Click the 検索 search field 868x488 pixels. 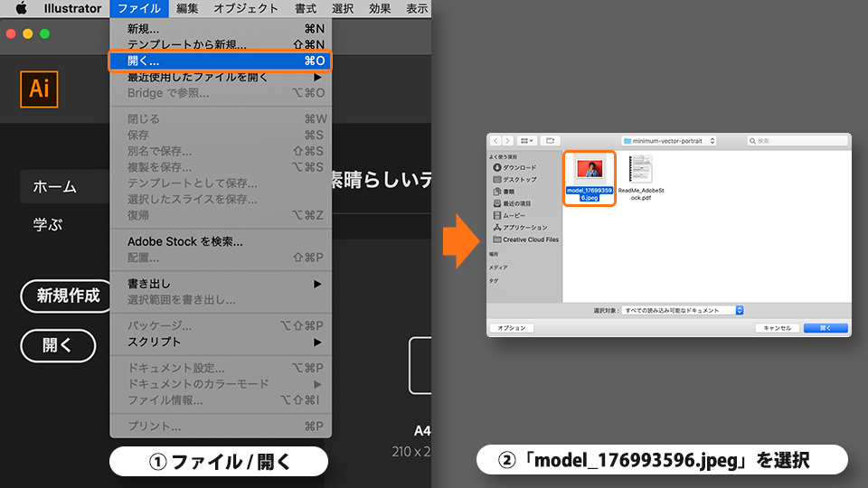click(x=797, y=141)
